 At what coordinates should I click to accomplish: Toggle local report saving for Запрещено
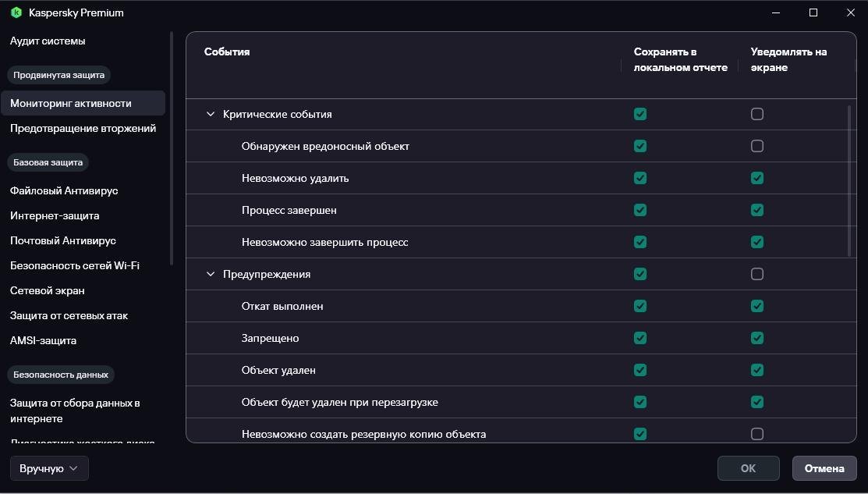pos(640,338)
